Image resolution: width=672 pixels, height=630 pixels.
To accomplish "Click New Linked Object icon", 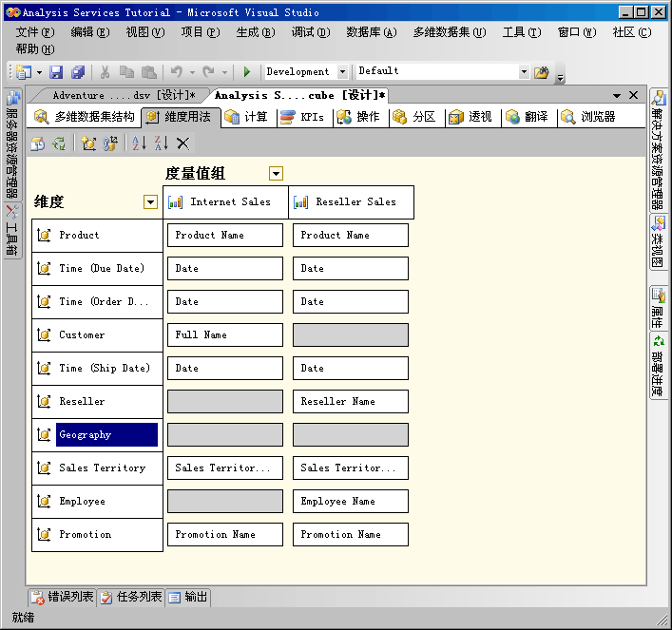I will tap(110, 143).
